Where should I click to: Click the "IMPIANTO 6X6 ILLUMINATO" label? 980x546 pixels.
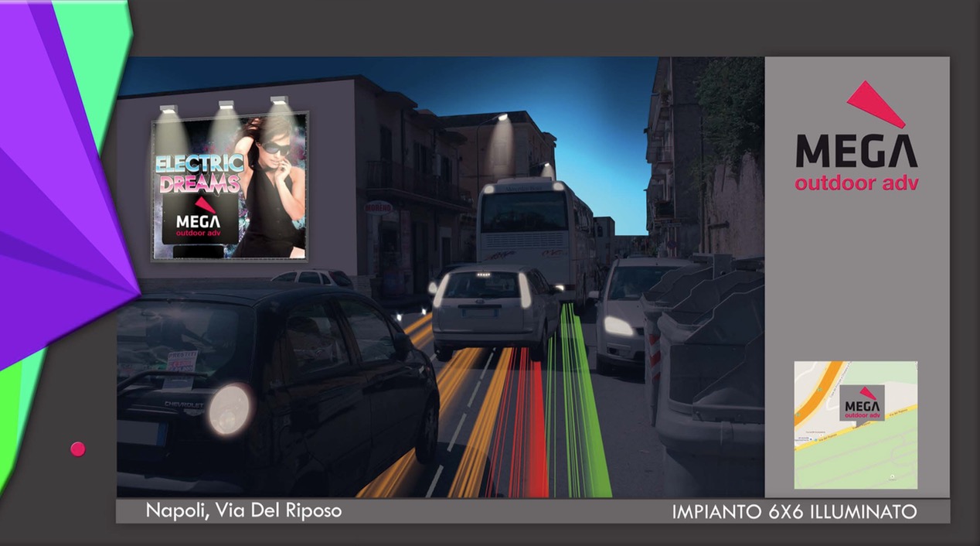tap(794, 512)
